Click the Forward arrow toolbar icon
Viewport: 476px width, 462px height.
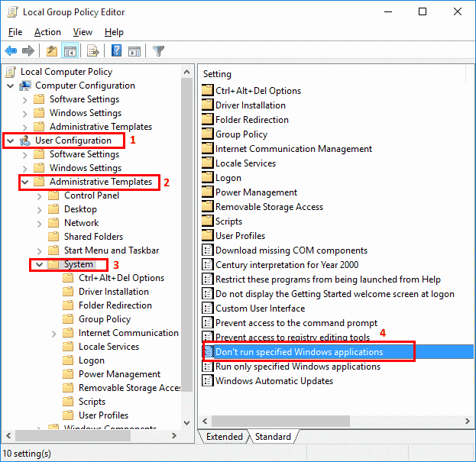click(28, 51)
